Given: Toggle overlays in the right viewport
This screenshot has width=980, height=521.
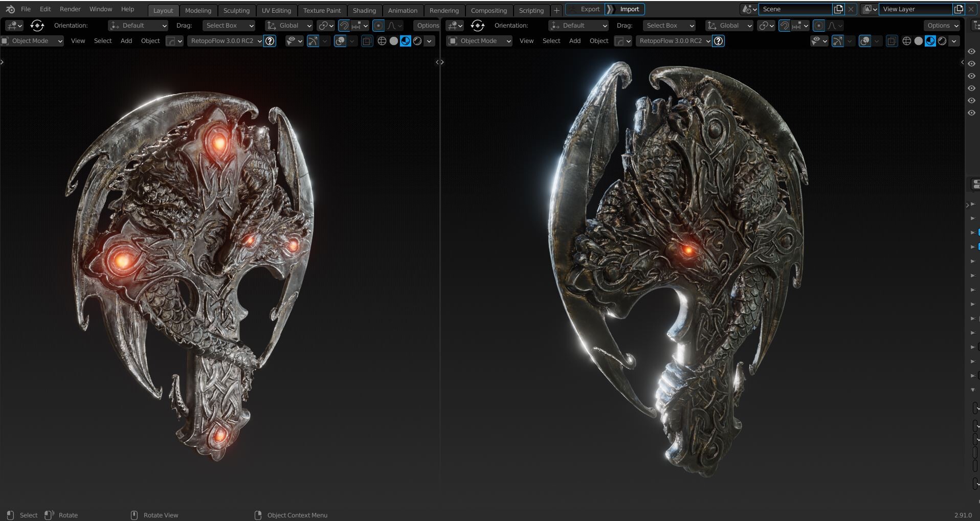Looking at the screenshot, I should (865, 41).
